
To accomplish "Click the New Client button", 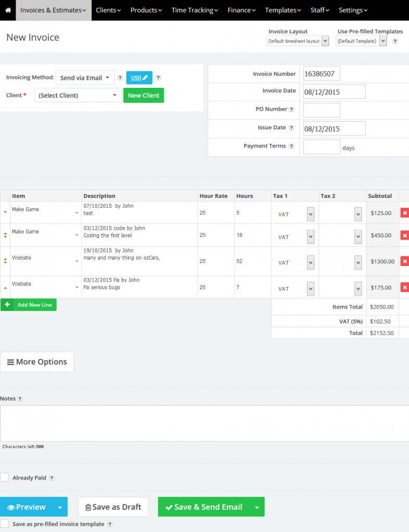I will pyautogui.click(x=143, y=96).
